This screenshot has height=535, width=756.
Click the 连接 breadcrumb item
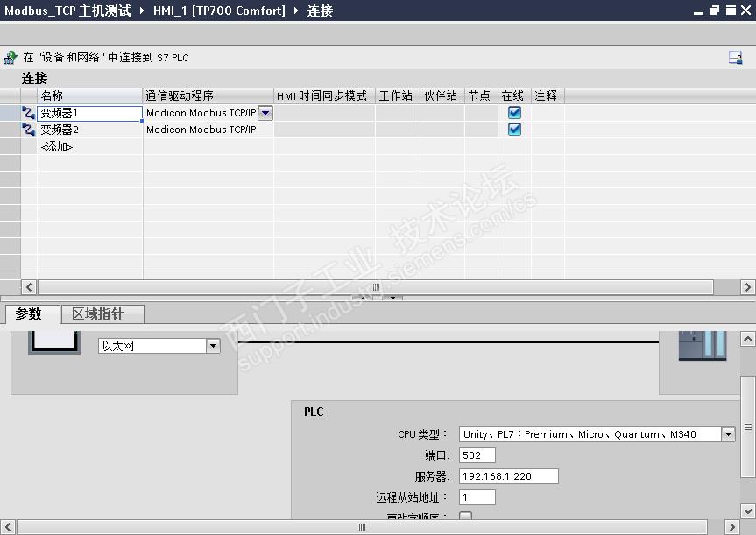pyautogui.click(x=320, y=11)
